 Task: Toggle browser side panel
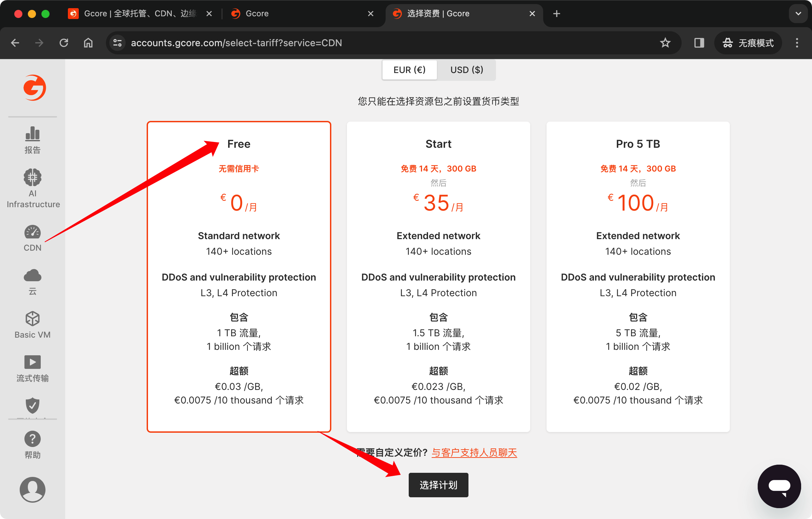(x=699, y=43)
